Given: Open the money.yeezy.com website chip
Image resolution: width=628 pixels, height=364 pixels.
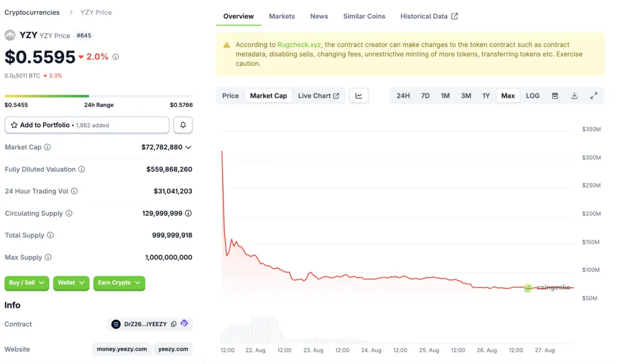Looking at the screenshot, I should (122, 349).
